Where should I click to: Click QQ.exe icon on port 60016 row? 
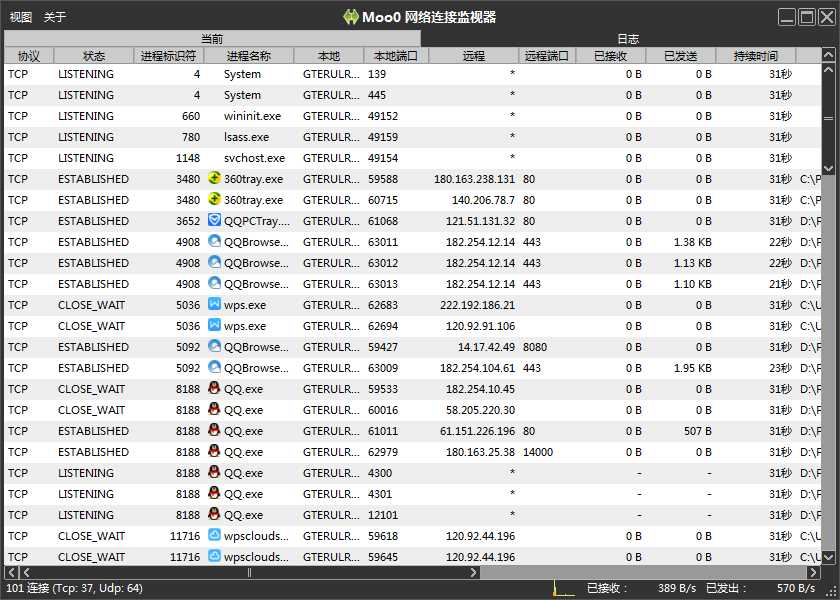[214, 409]
